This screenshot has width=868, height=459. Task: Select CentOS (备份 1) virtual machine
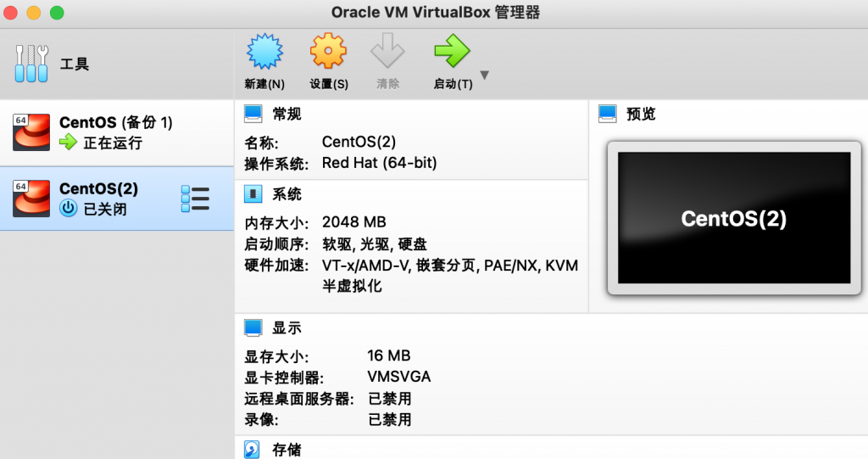coord(117,133)
